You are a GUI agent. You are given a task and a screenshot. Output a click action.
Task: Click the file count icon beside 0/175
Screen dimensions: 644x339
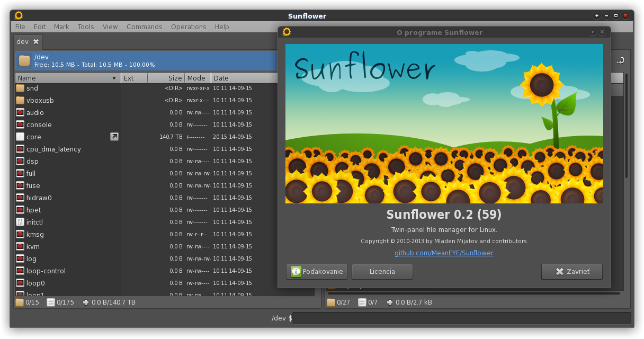click(51, 302)
